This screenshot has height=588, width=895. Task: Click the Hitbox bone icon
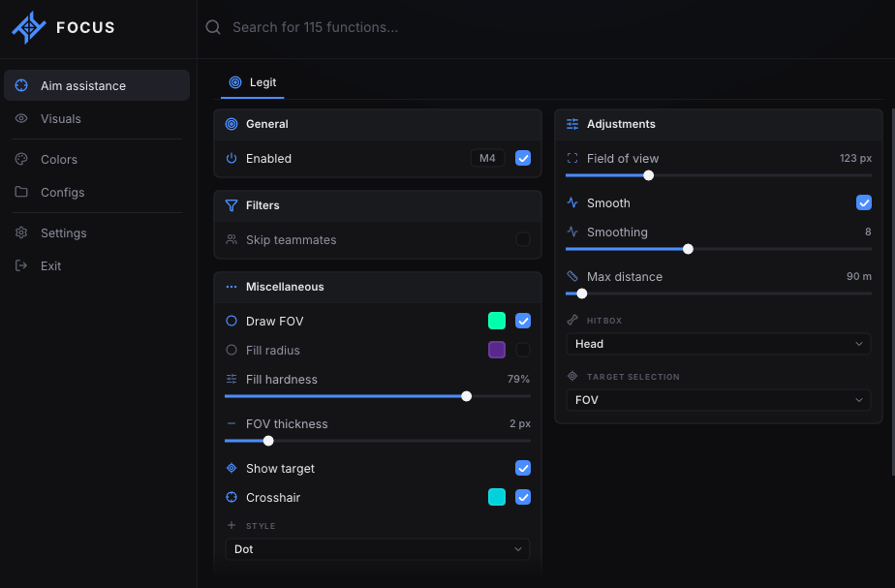click(x=572, y=320)
